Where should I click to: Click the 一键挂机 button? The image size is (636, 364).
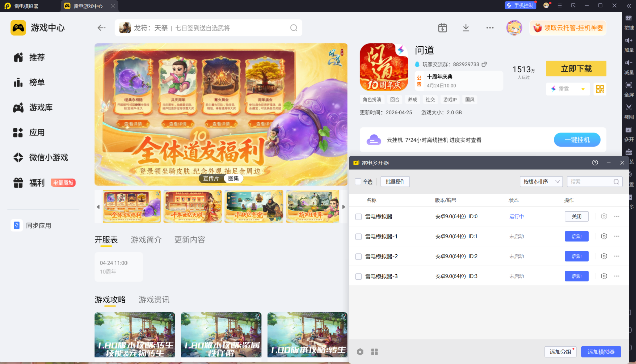(577, 140)
